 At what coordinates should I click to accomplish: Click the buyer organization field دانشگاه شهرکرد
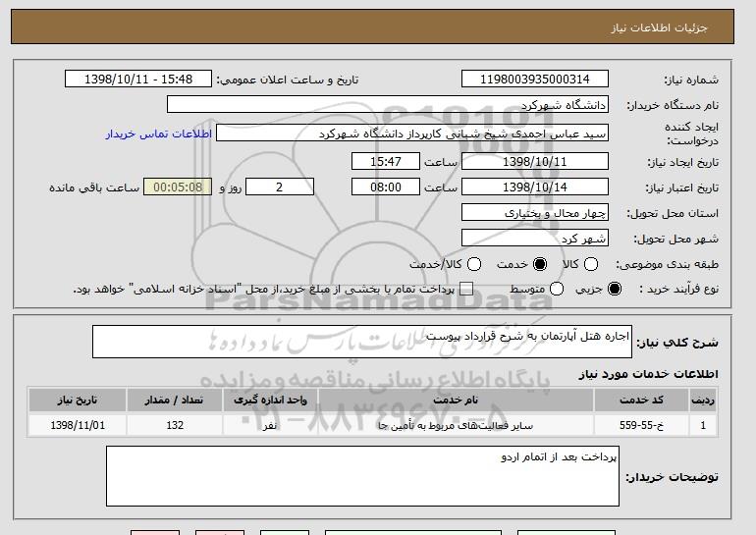[388, 105]
